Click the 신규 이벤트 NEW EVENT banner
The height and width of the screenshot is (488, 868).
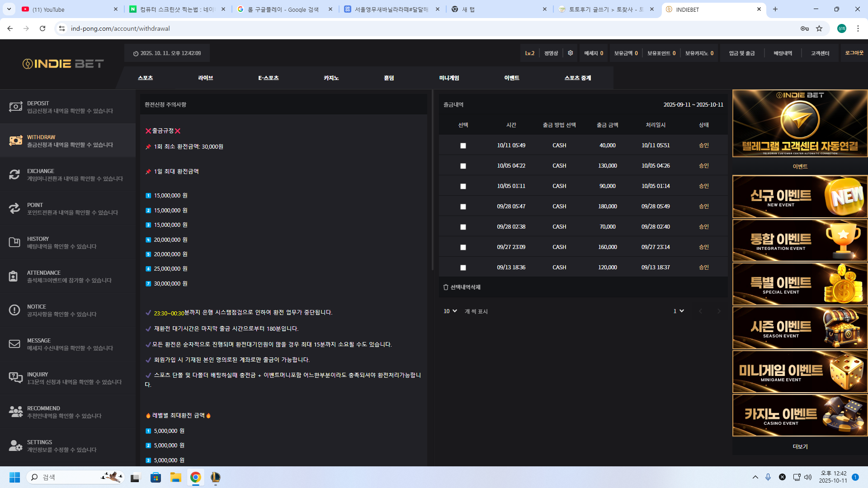(800, 197)
